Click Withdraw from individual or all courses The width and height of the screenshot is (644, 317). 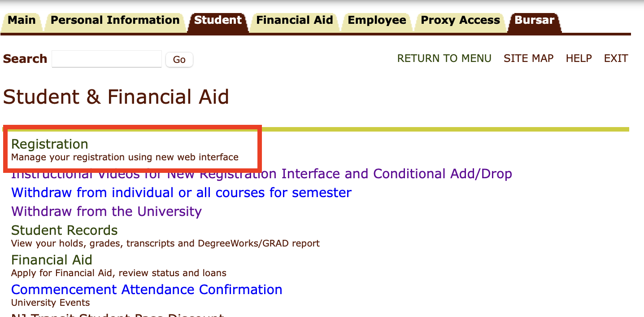tap(181, 192)
